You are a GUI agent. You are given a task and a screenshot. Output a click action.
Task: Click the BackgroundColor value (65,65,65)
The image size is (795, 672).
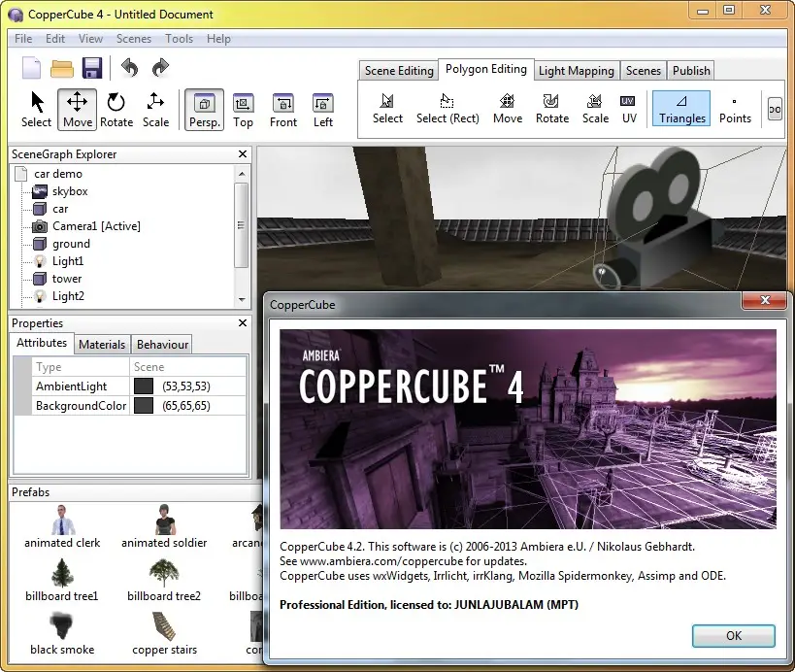(186, 406)
